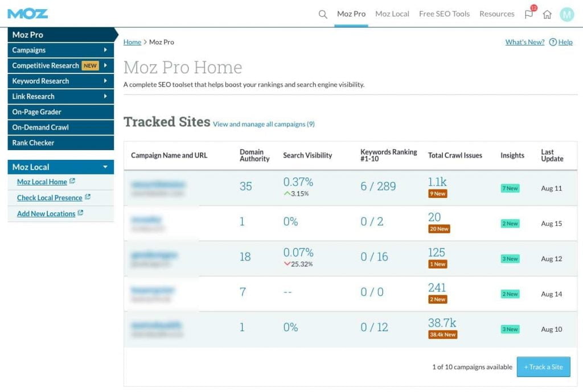The height and width of the screenshot is (392, 583).
Task: Open On-Page Grader in sidebar
Action: point(60,112)
